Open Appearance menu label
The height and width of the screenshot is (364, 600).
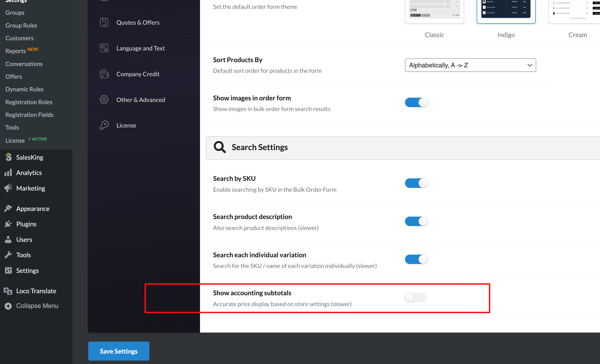[33, 208]
